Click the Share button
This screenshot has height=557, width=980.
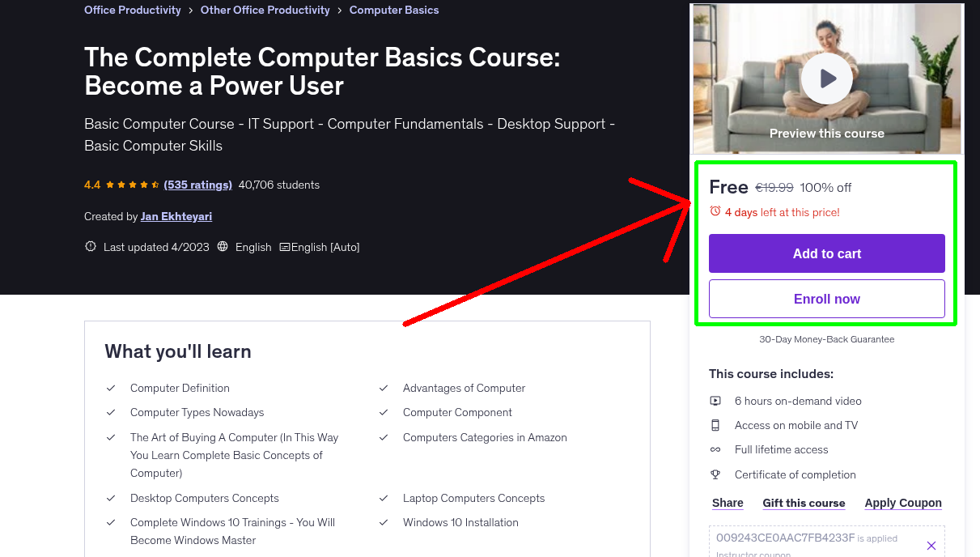(x=728, y=503)
